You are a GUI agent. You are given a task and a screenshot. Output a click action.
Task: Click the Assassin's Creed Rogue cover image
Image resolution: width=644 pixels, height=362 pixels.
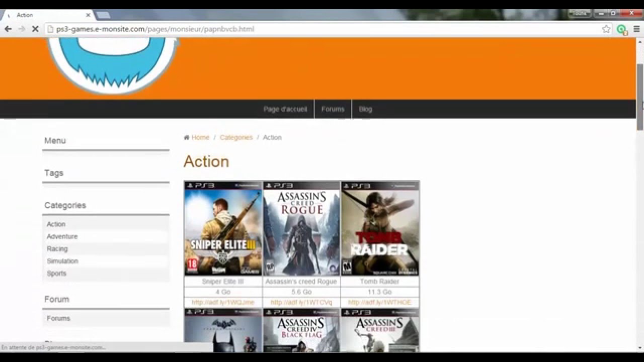301,229
